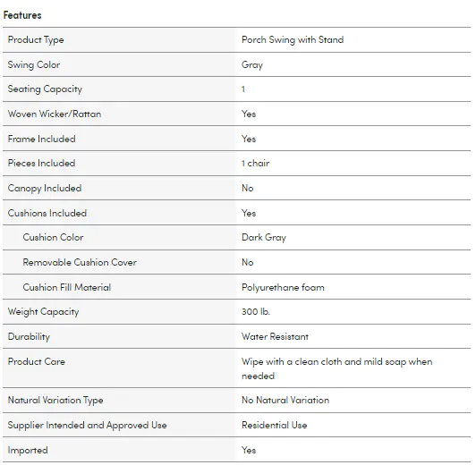Select the Frame Included label
The image size is (476, 465).
pos(41,139)
